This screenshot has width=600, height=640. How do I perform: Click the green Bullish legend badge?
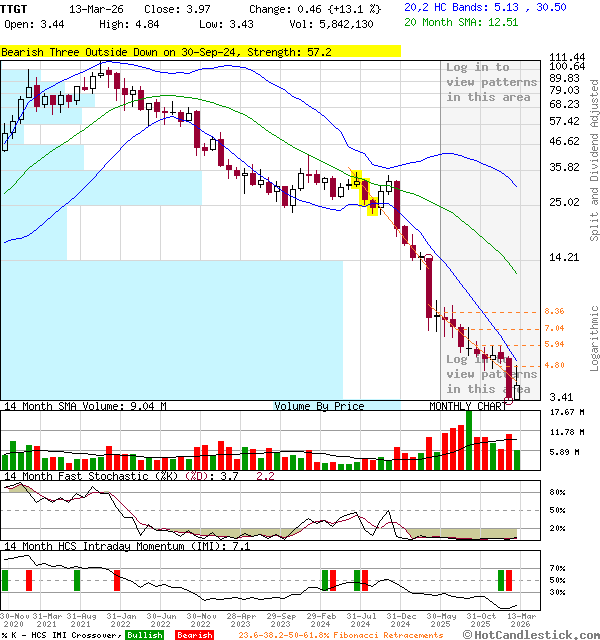tap(145, 634)
